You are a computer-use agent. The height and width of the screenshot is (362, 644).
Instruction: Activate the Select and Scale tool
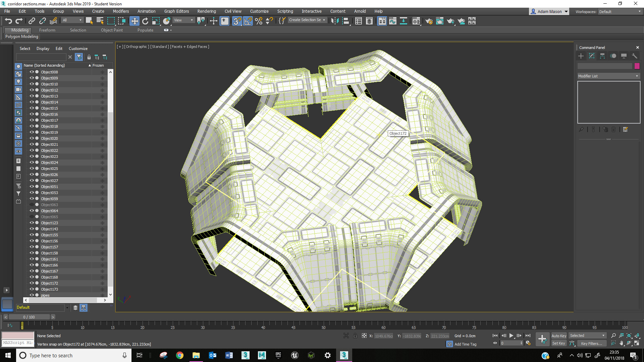pyautogui.click(x=156, y=21)
